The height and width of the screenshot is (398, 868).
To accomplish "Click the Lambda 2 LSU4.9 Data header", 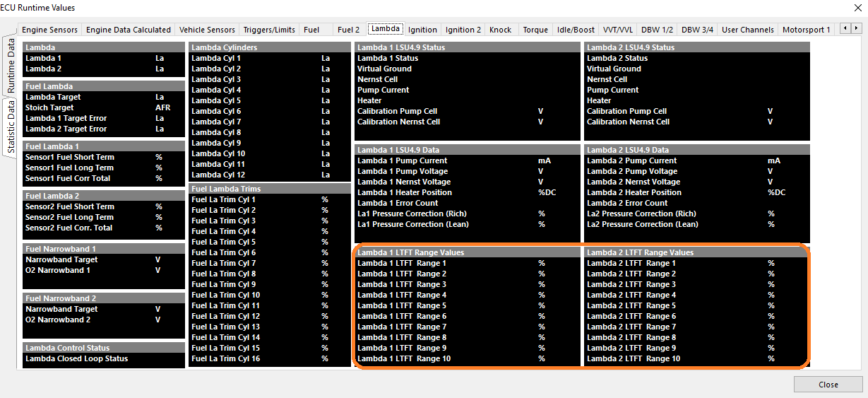I will (697, 150).
